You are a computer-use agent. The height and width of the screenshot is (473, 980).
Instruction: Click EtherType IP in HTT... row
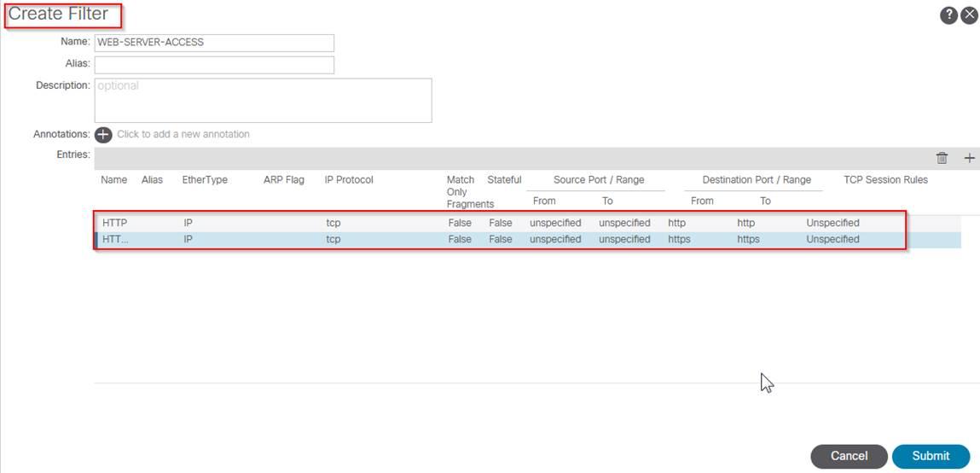tap(188, 239)
